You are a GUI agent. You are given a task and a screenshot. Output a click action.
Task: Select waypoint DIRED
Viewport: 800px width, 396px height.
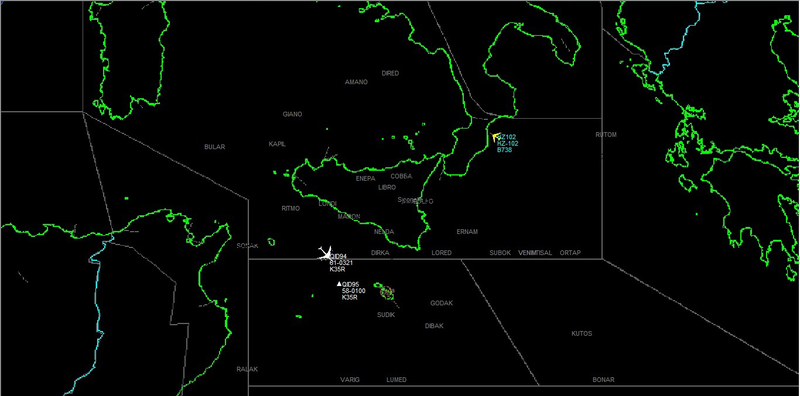390,73
